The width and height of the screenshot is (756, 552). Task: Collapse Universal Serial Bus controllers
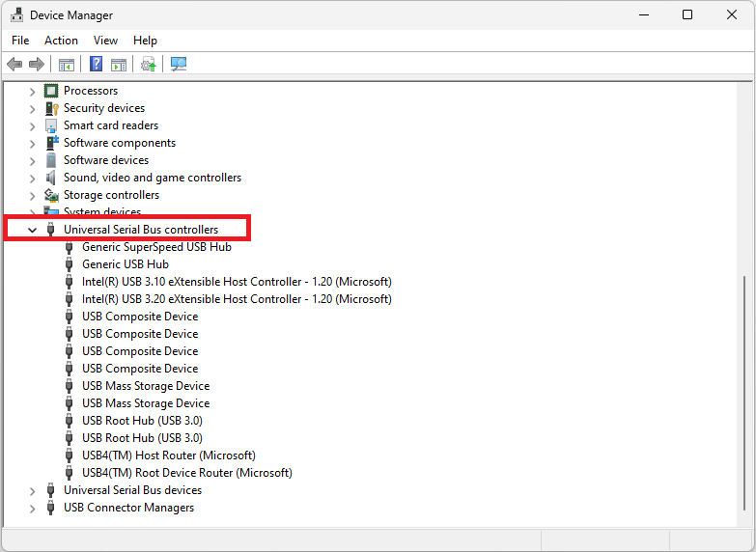[32, 230]
